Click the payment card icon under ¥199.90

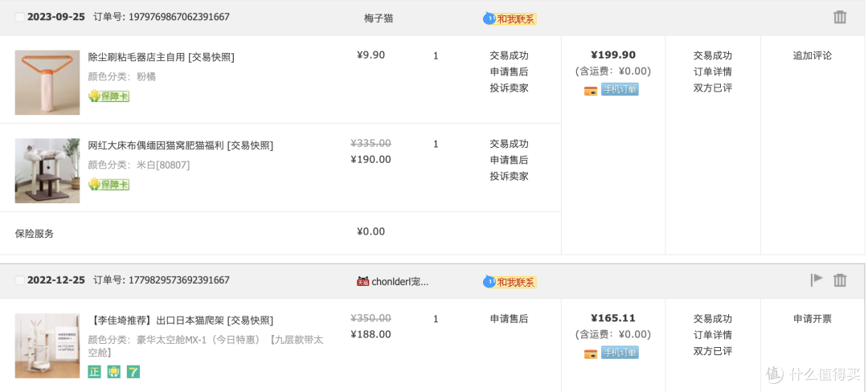[x=591, y=91]
